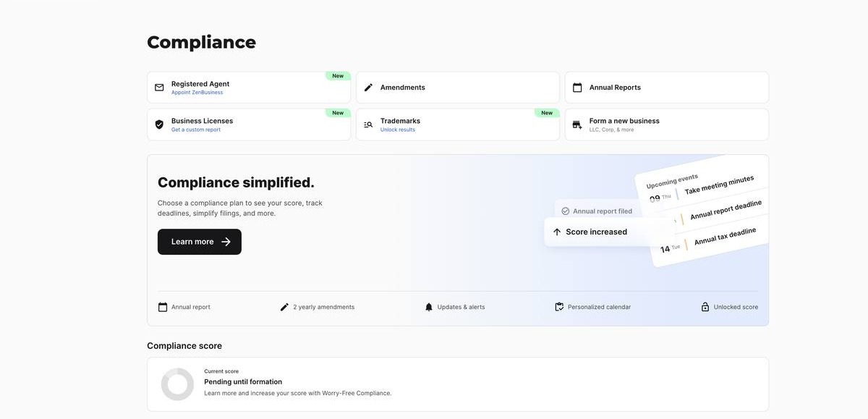Click the bell icon next to Updates & alerts
Viewport: 868px width, 419px height.
point(429,307)
